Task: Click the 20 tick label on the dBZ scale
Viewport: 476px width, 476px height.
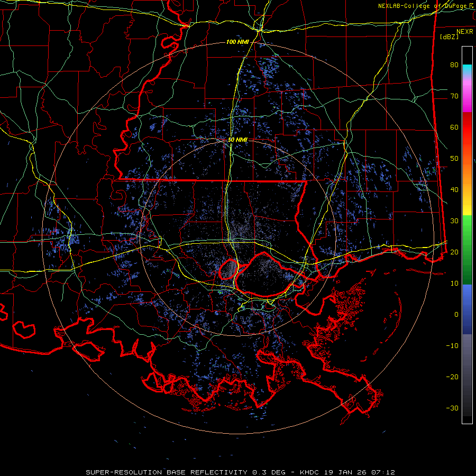Action: 454,252
